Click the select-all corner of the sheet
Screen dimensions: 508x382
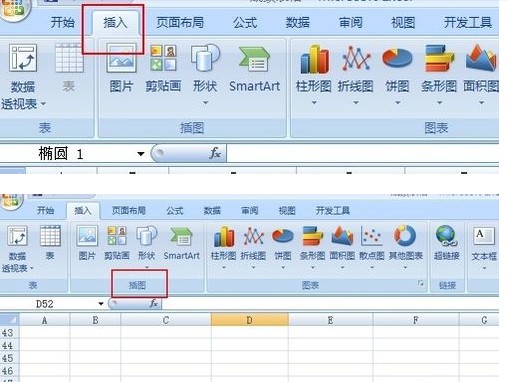[9, 320]
